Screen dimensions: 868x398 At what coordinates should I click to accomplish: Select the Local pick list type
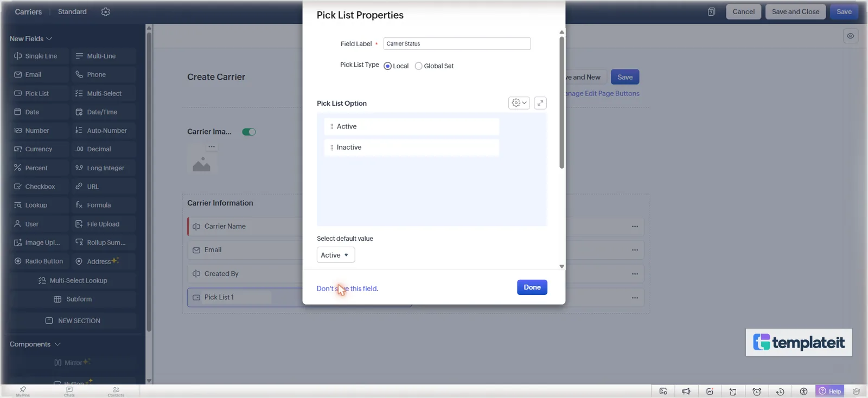(x=387, y=66)
